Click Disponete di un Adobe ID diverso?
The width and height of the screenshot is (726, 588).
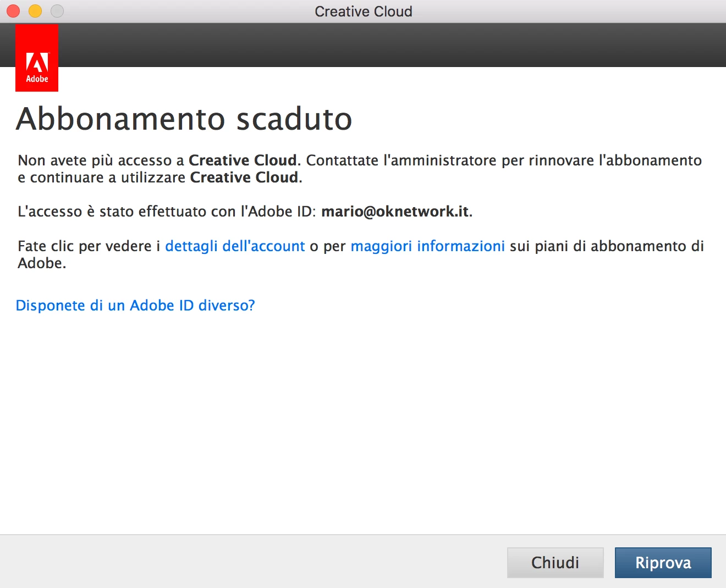135,306
